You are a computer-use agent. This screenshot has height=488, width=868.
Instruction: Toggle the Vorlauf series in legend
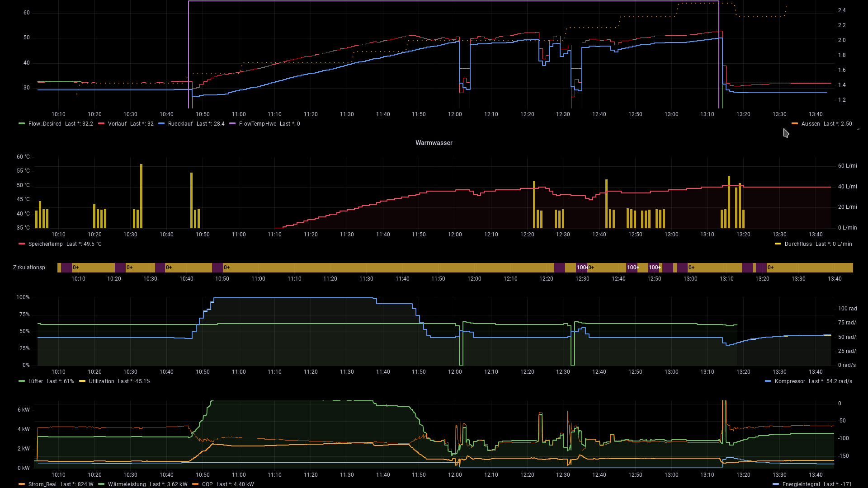pyautogui.click(x=117, y=124)
